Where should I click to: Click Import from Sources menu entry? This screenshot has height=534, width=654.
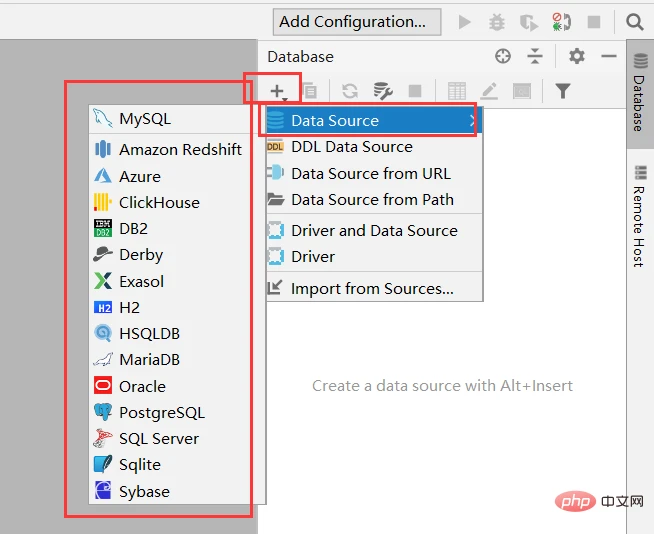[x=372, y=289]
